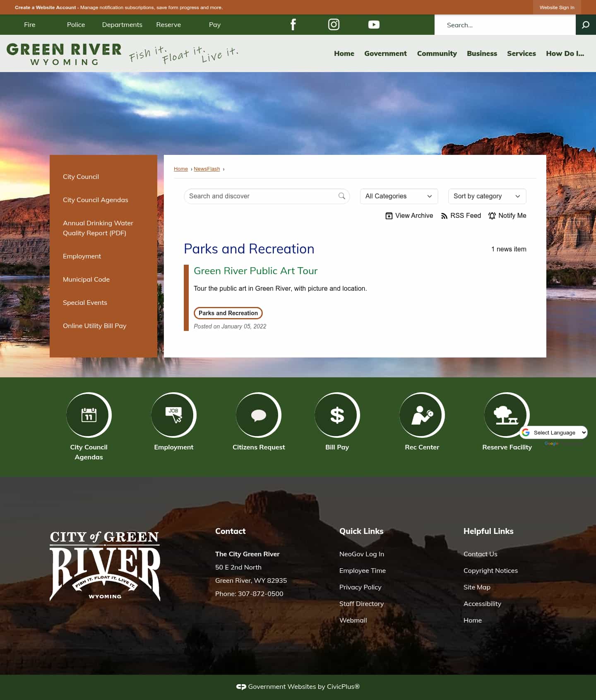This screenshot has width=596, height=700.
Task: Click Government Websites by CivicPlus link
Action: [298, 687]
